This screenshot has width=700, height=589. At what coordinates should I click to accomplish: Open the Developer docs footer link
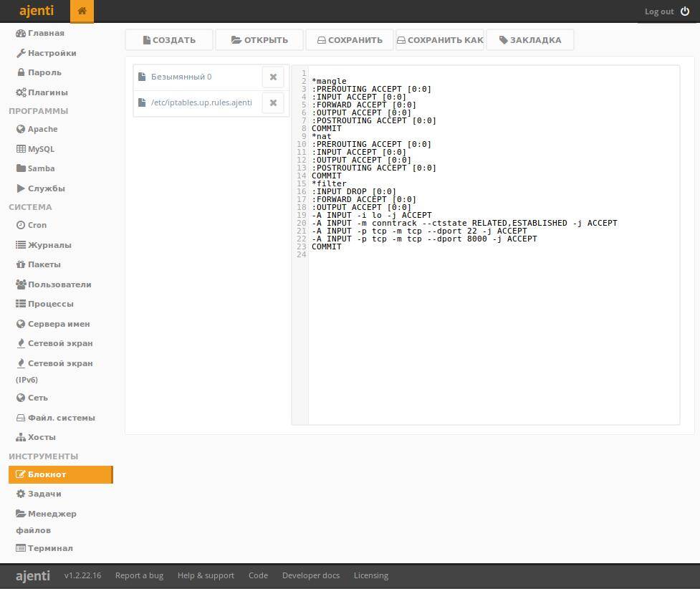[310, 575]
